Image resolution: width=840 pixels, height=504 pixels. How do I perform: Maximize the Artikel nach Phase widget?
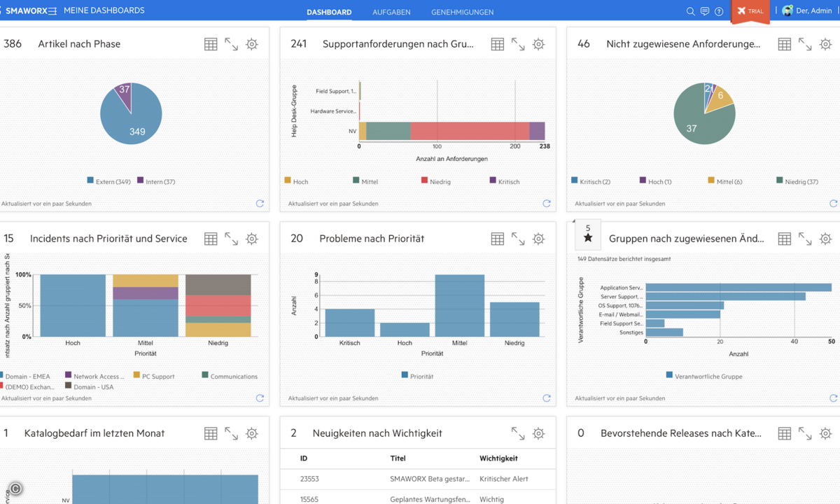(231, 44)
